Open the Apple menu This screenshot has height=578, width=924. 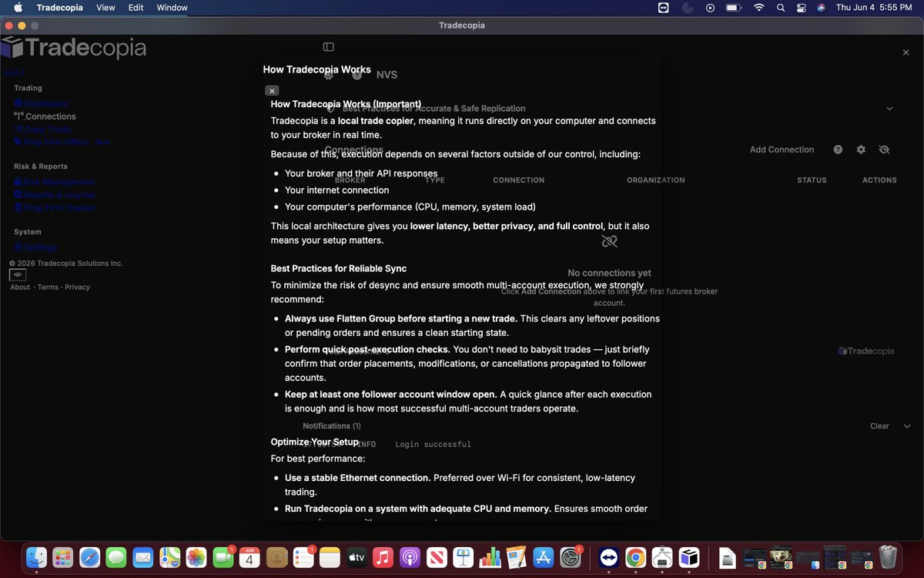pos(18,8)
